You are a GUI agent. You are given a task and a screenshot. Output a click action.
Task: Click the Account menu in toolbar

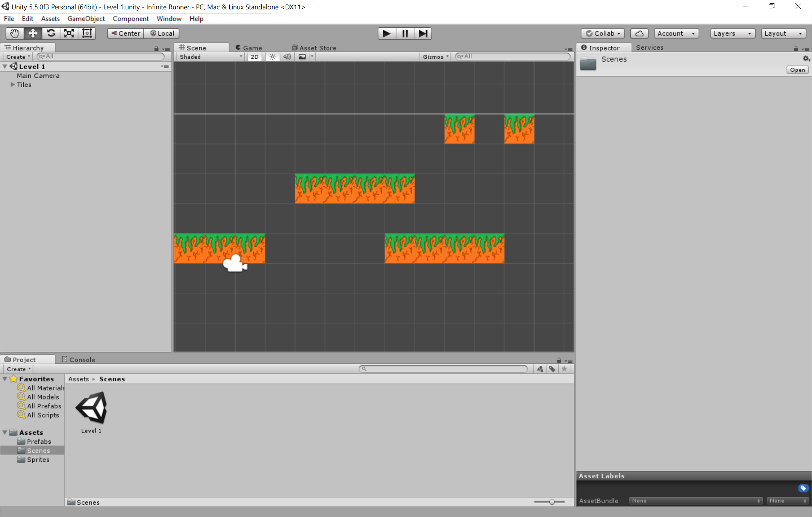point(676,33)
